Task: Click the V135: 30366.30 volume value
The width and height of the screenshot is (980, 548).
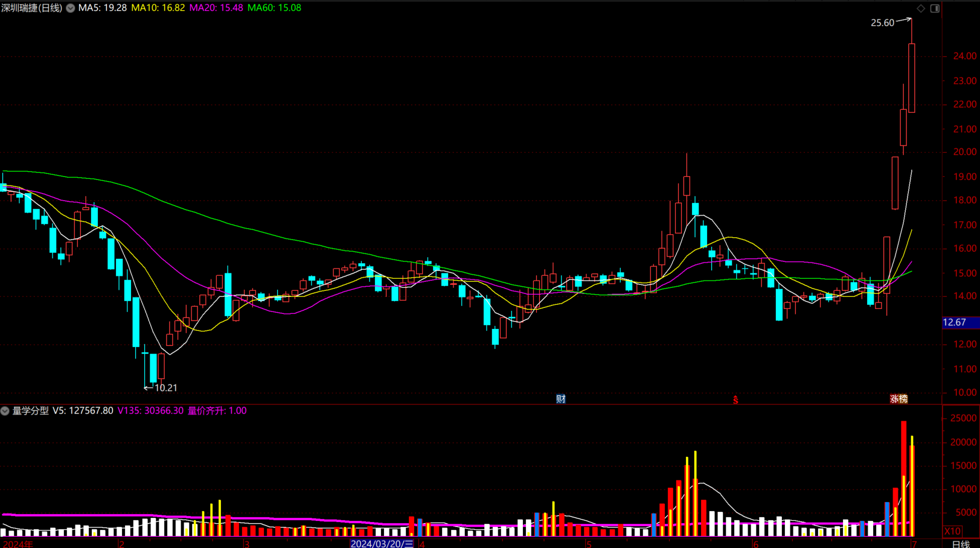Action: click(x=150, y=411)
